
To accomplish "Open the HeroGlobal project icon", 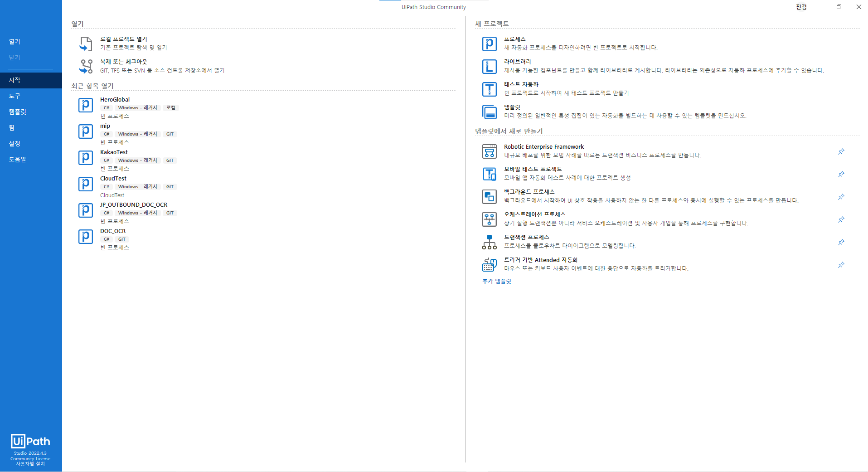I will 86,105.
